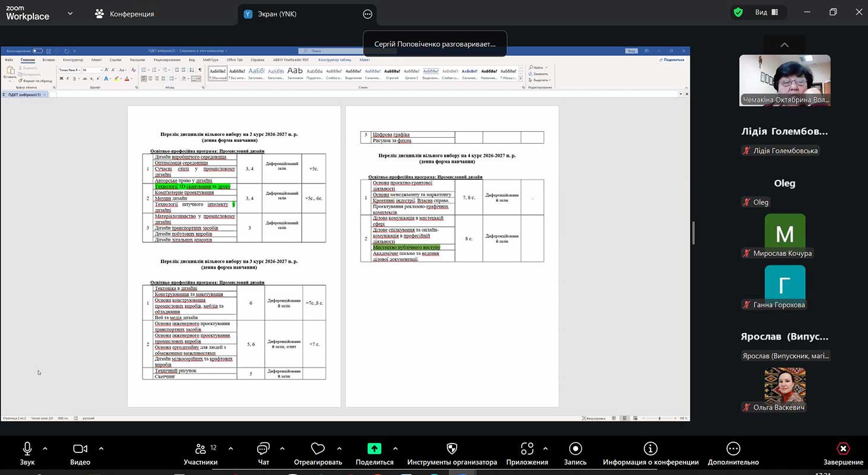This screenshot has width=868, height=475.
Task: Open Инструменты организатора shield icon
Action: (452, 449)
